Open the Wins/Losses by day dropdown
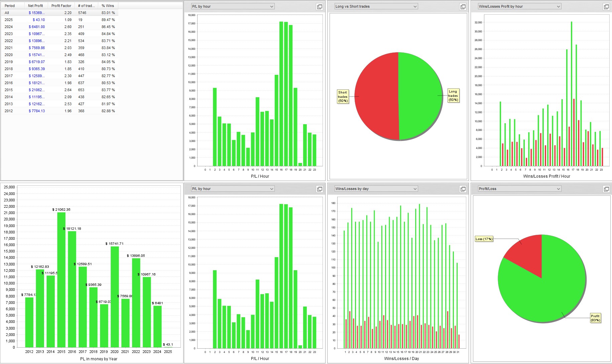This screenshot has height=364, width=612. coord(376,189)
